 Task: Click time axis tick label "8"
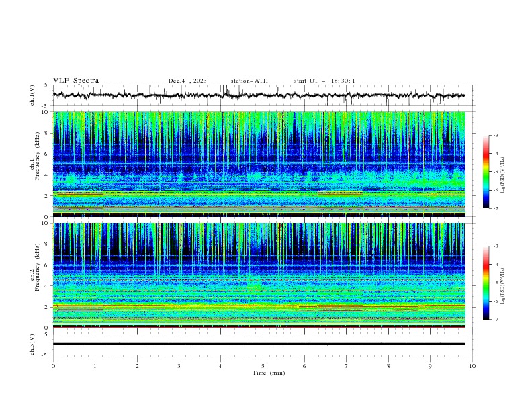point(388,366)
